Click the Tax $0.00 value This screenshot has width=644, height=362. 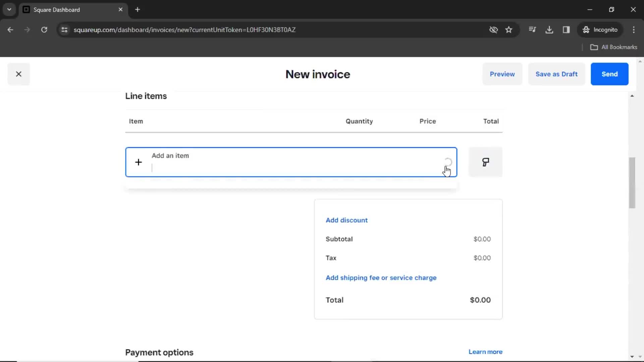[x=482, y=258]
